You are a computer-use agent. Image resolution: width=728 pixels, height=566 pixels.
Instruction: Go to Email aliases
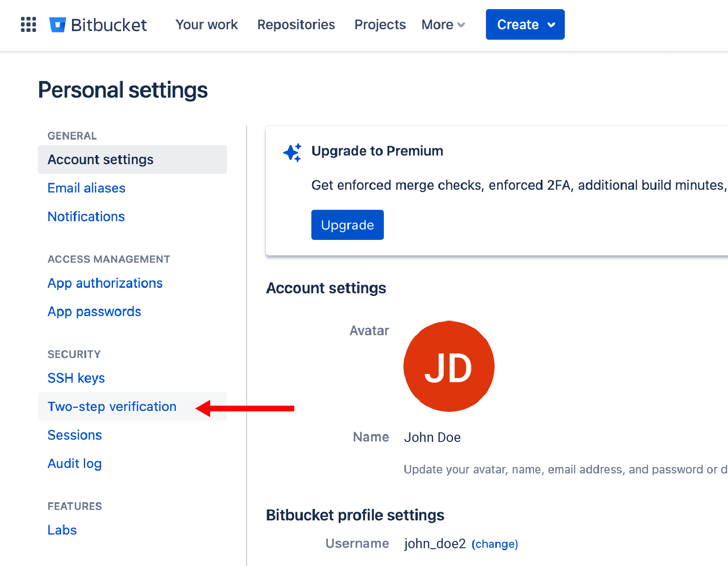coord(87,188)
